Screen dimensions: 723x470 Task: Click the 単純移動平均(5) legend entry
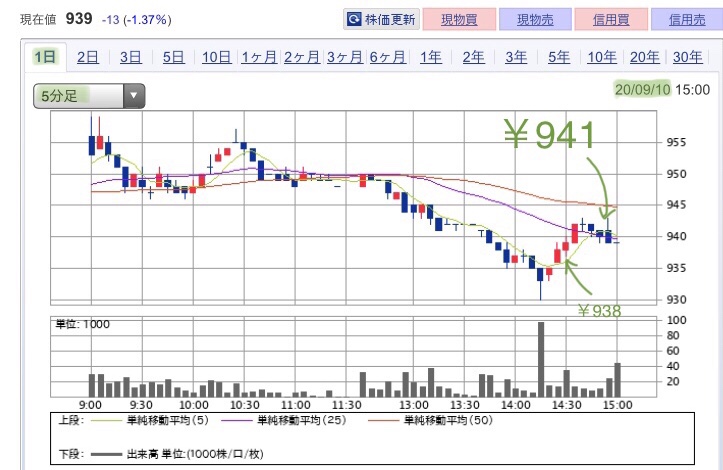point(150,420)
